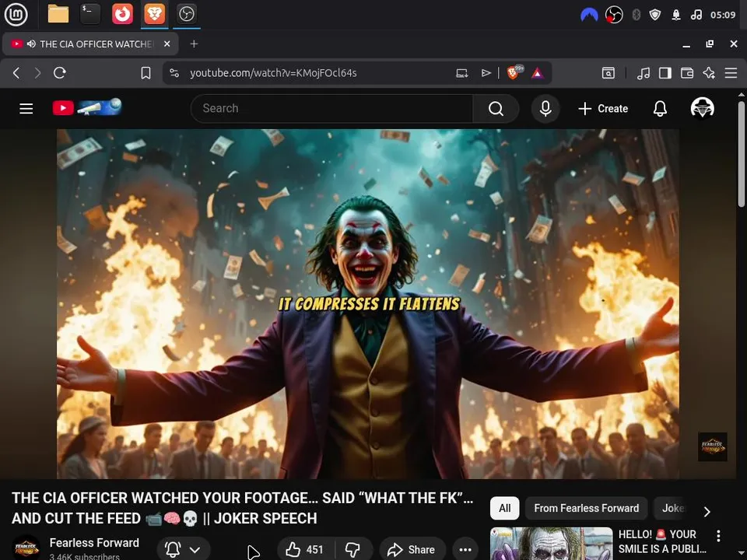This screenshot has width=747, height=560.
Task: Open the more actions three-dot button
Action: [x=465, y=550]
